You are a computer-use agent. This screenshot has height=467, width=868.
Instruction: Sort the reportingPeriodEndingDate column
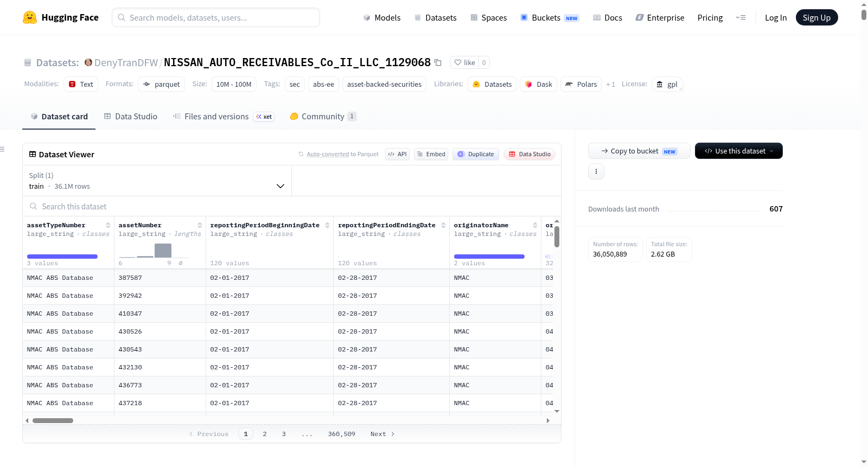[x=443, y=225]
